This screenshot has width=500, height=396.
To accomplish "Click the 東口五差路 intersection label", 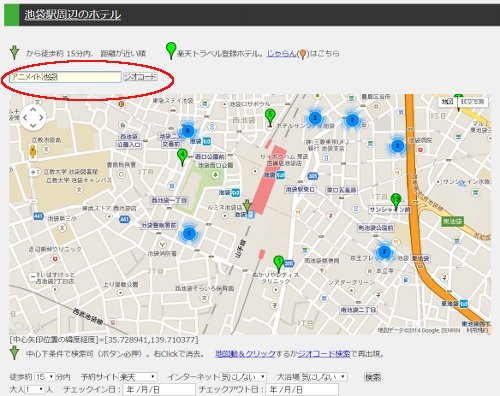I will (342, 190).
